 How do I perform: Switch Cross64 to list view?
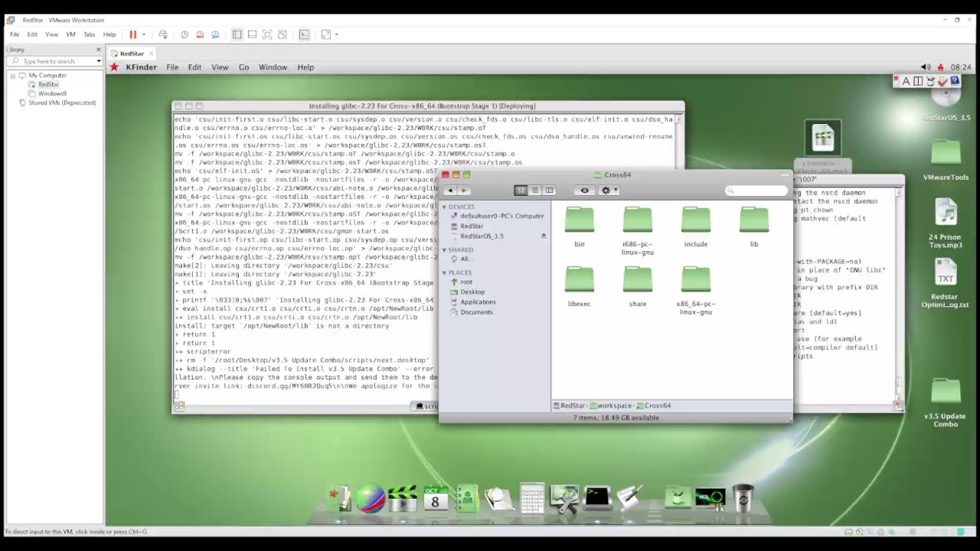535,191
